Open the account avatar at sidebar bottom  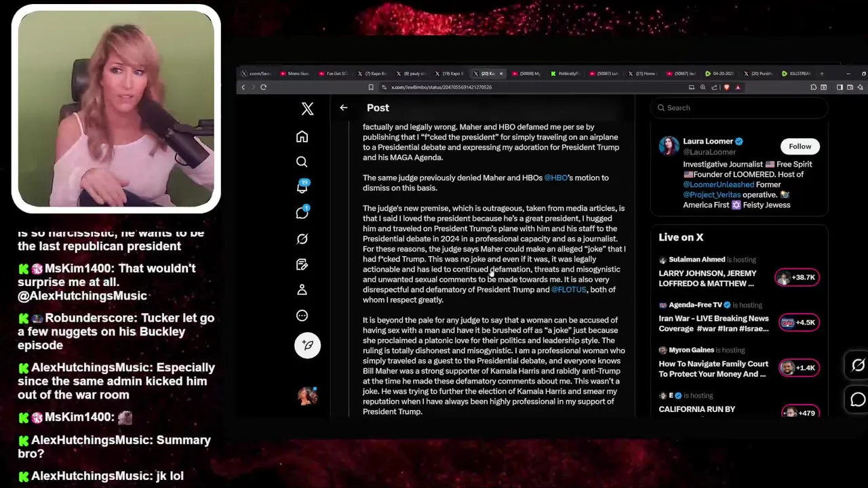tap(307, 395)
